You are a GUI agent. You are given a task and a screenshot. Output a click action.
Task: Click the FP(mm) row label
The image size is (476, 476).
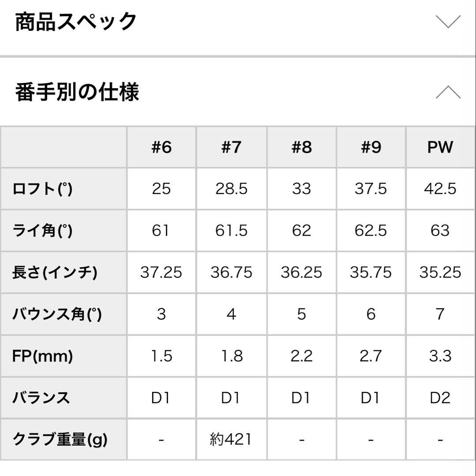[x=42, y=356]
